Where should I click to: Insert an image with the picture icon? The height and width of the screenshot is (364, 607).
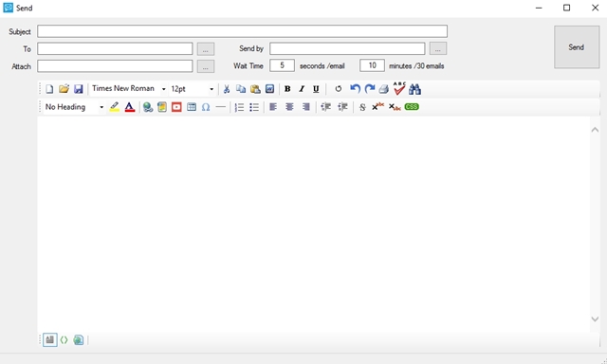pyautogui.click(x=162, y=107)
